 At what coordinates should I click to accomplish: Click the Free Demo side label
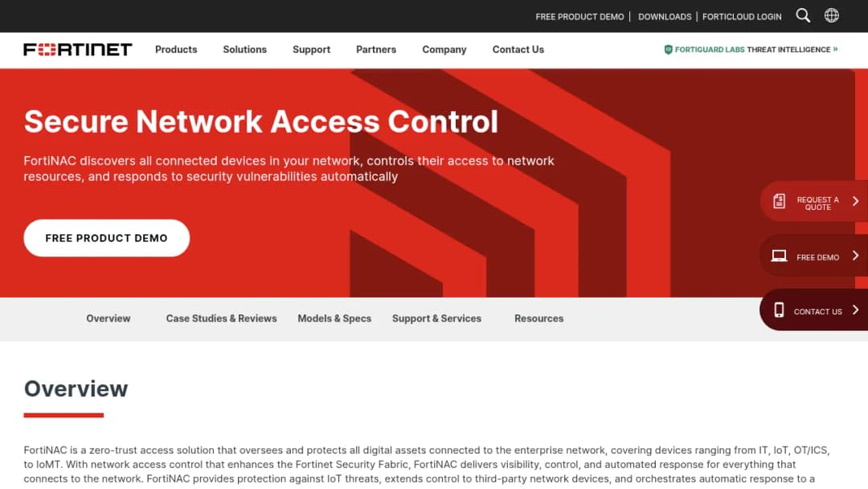tap(817, 257)
